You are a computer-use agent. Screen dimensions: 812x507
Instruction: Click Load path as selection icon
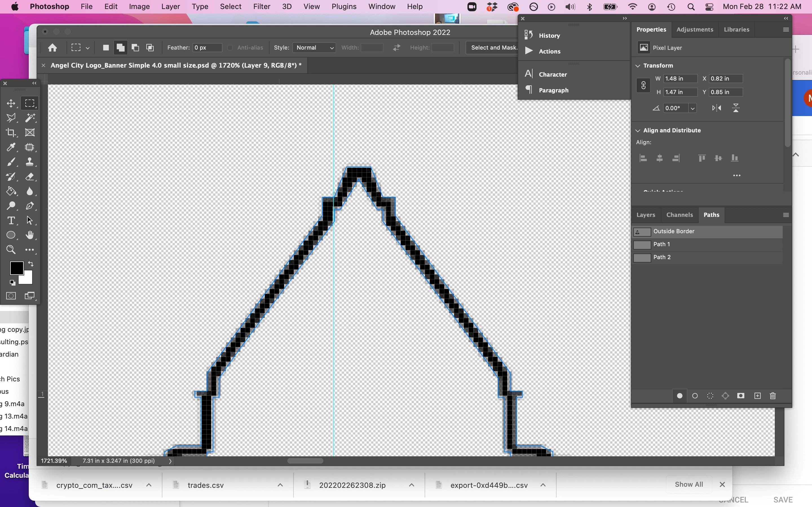(710, 396)
